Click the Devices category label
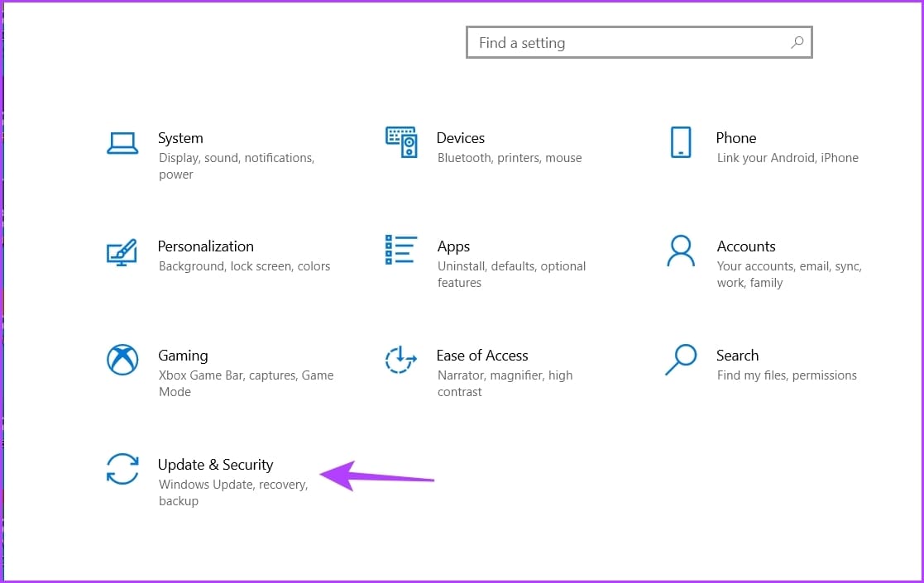Image resolution: width=924 pixels, height=583 pixels. coord(460,137)
